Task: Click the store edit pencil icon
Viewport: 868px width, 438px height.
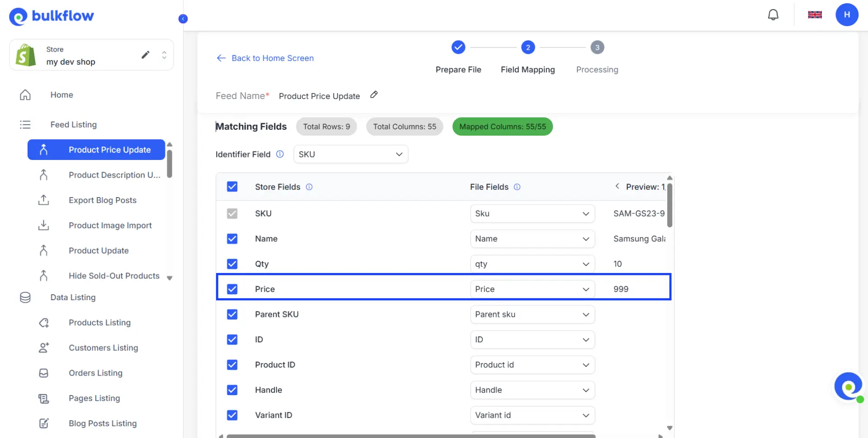Action: (x=145, y=54)
